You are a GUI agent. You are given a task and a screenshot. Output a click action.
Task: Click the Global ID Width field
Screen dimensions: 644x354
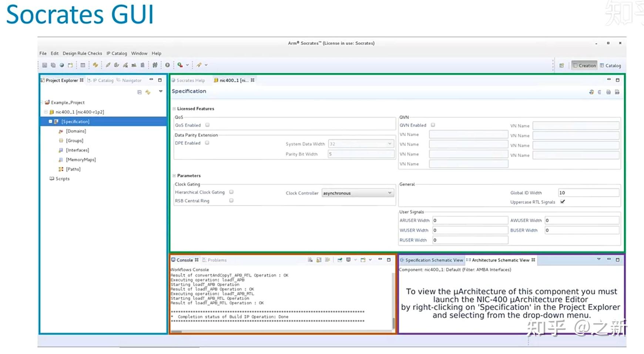click(588, 193)
